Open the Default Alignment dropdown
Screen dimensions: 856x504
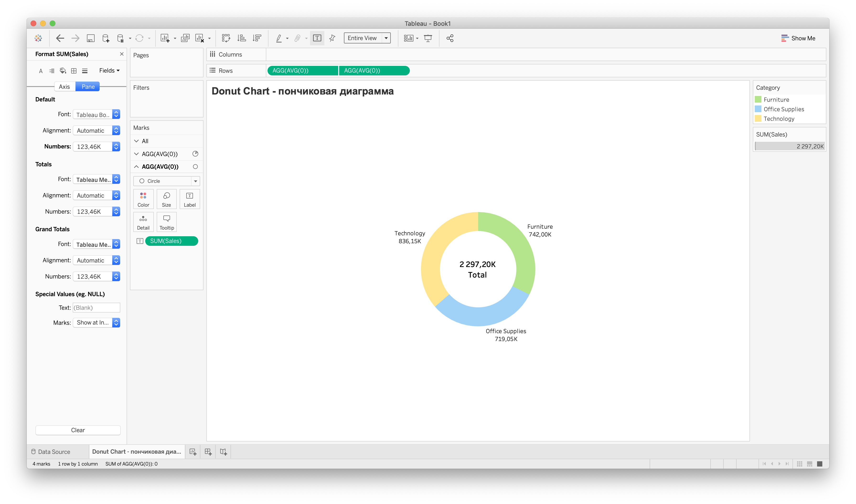point(96,131)
